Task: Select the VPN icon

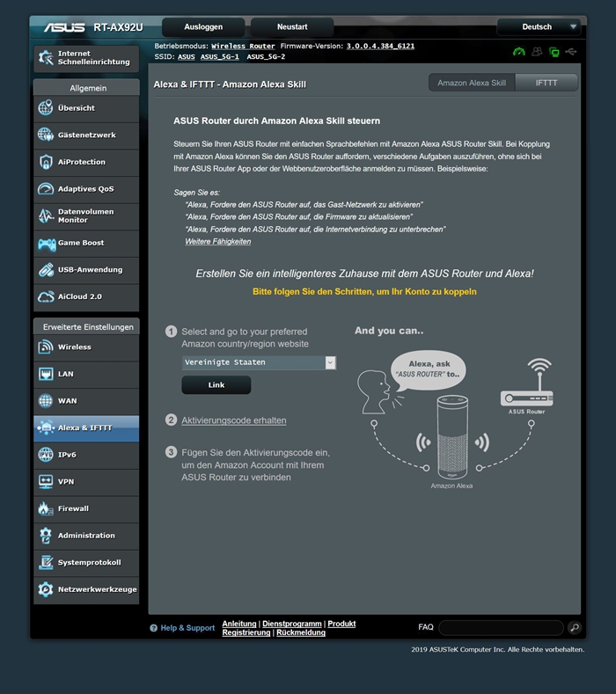Action: [46, 482]
